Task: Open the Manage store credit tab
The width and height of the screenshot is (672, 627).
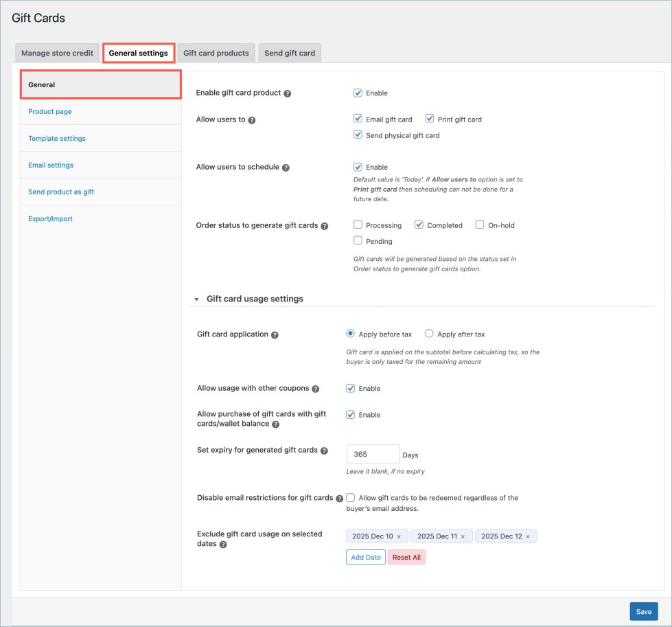Action: (x=57, y=53)
